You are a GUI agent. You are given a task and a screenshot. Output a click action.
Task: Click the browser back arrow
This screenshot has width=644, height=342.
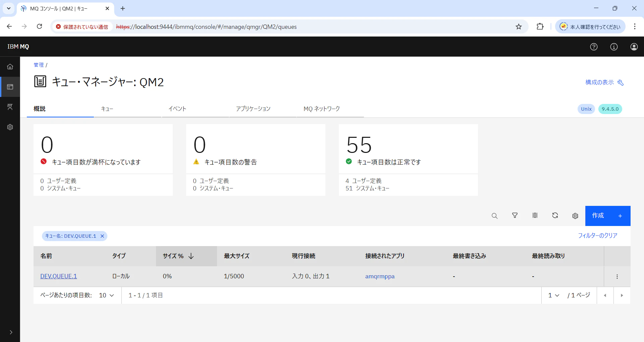pos(9,26)
